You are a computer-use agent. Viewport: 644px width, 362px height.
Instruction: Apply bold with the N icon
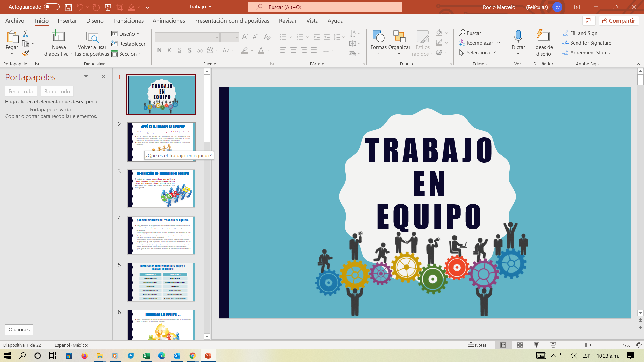point(159,50)
